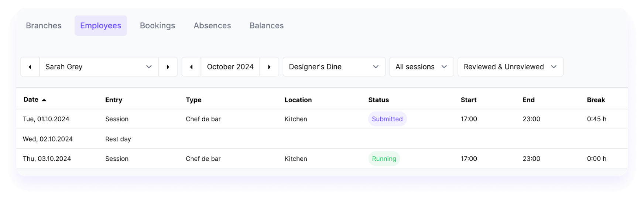Open the Sarah Grey employee dropdown
This screenshot has width=644, height=200.
click(99, 67)
